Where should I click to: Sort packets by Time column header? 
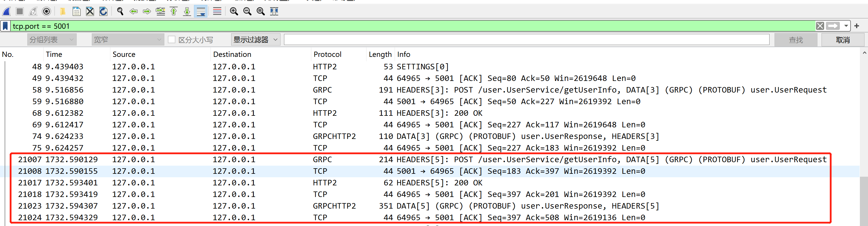pyautogui.click(x=77, y=54)
